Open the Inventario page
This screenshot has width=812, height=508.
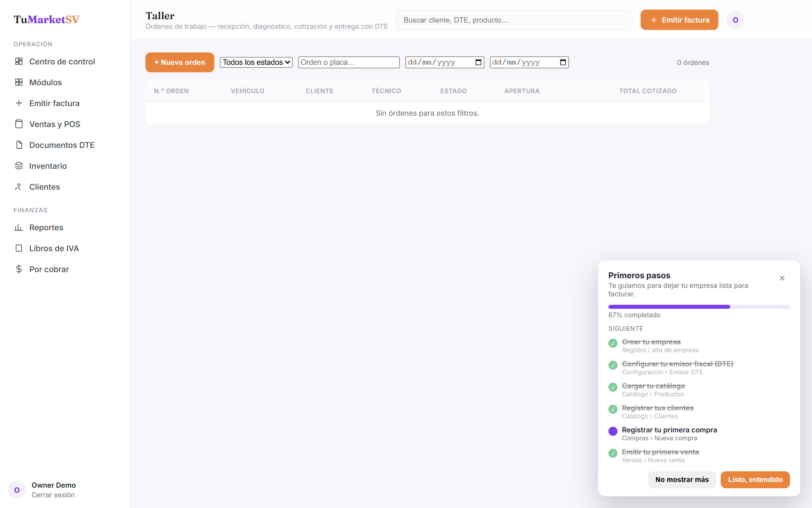click(48, 166)
